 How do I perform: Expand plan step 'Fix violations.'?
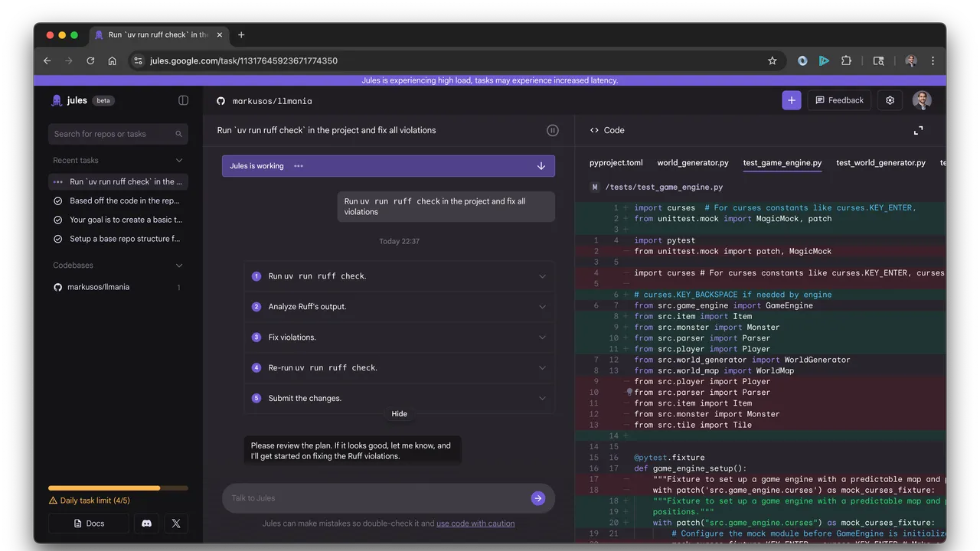click(400, 337)
